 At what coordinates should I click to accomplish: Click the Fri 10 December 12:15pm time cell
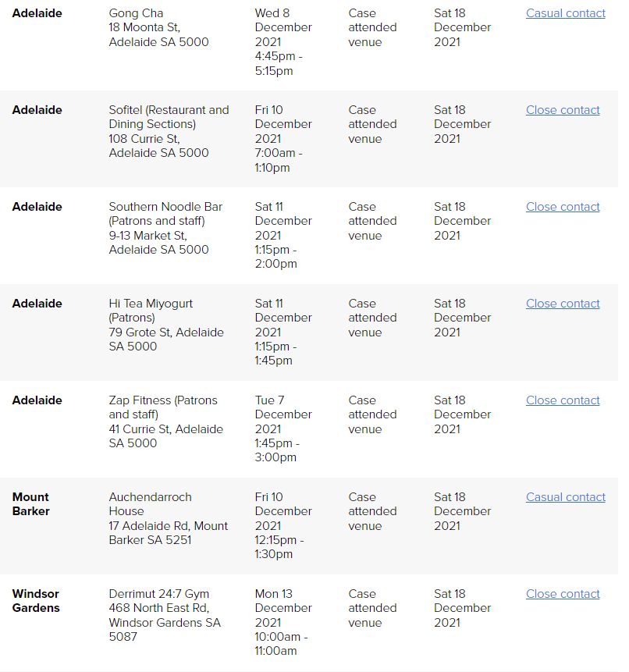tap(283, 525)
